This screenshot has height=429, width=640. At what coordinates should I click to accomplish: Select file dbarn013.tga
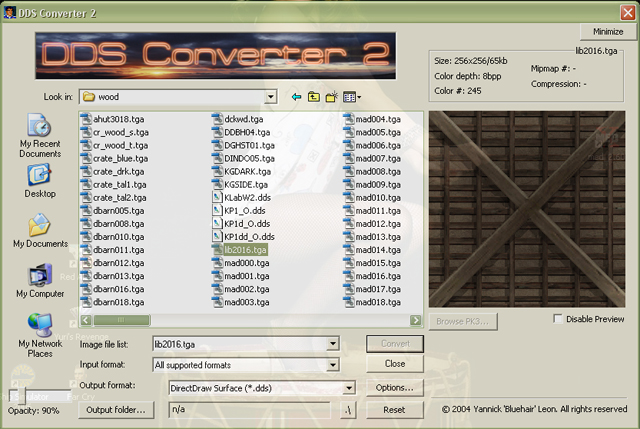112,276
